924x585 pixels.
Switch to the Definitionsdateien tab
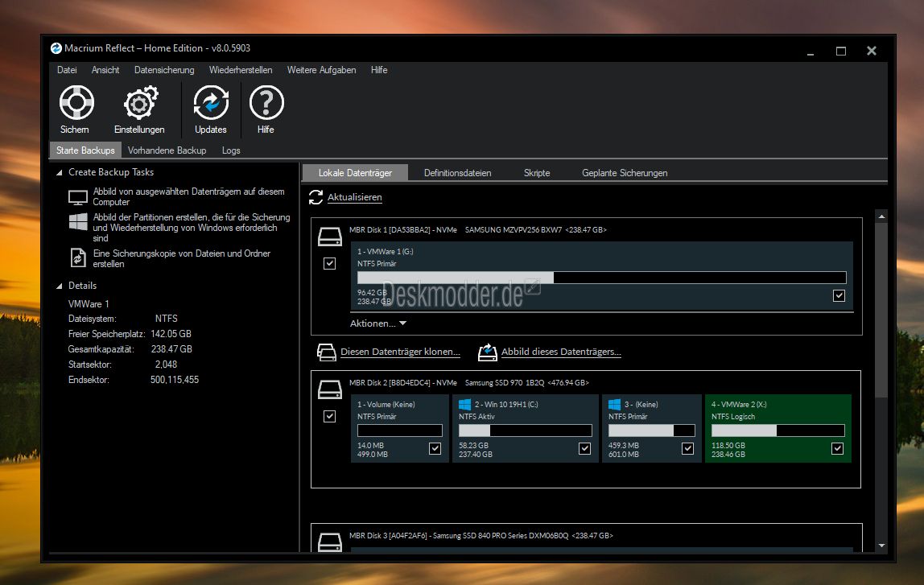[x=457, y=173]
